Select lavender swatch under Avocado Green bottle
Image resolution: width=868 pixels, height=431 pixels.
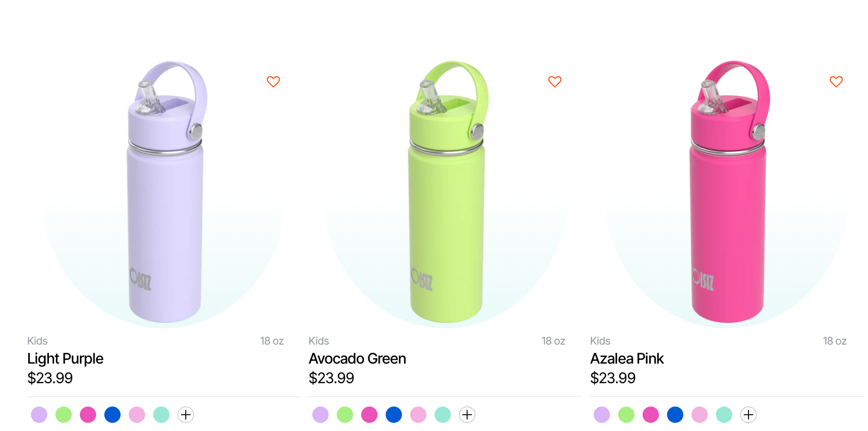click(320, 415)
